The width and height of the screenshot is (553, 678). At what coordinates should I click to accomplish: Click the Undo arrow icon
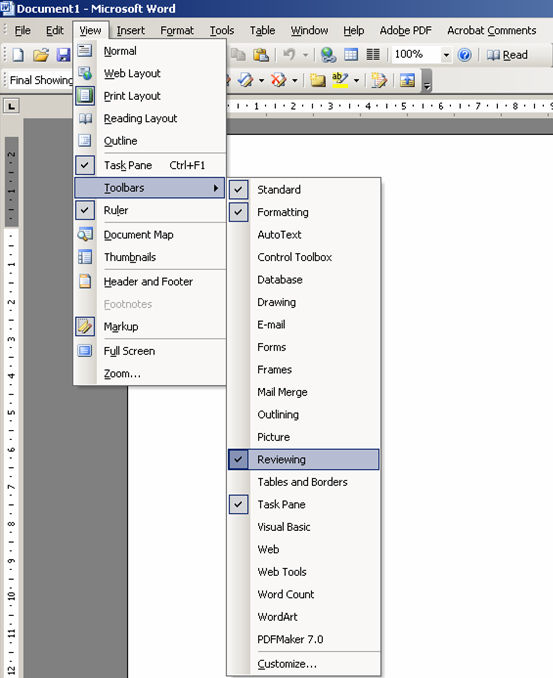tap(289, 55)
